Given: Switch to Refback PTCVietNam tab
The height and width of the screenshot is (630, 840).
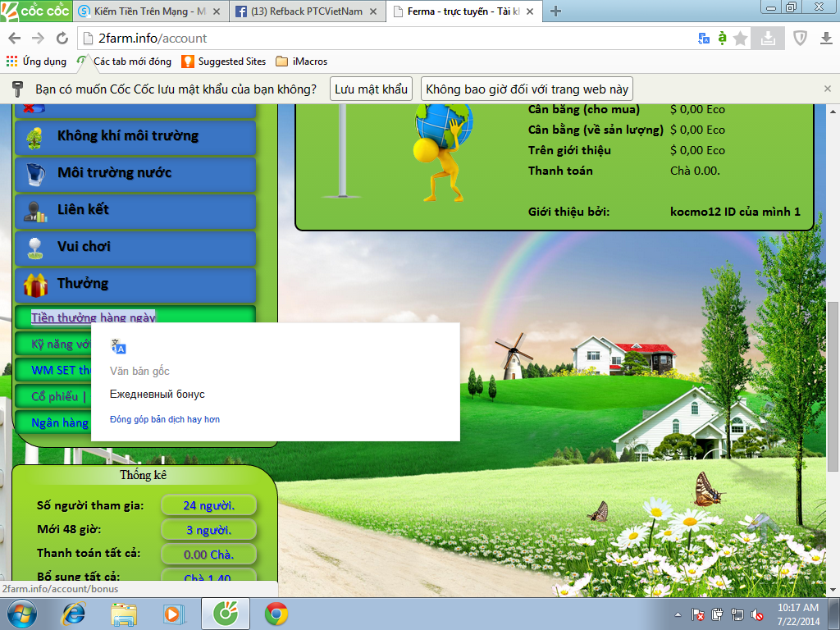Looking at the screenshot, I should pos(307,11).
